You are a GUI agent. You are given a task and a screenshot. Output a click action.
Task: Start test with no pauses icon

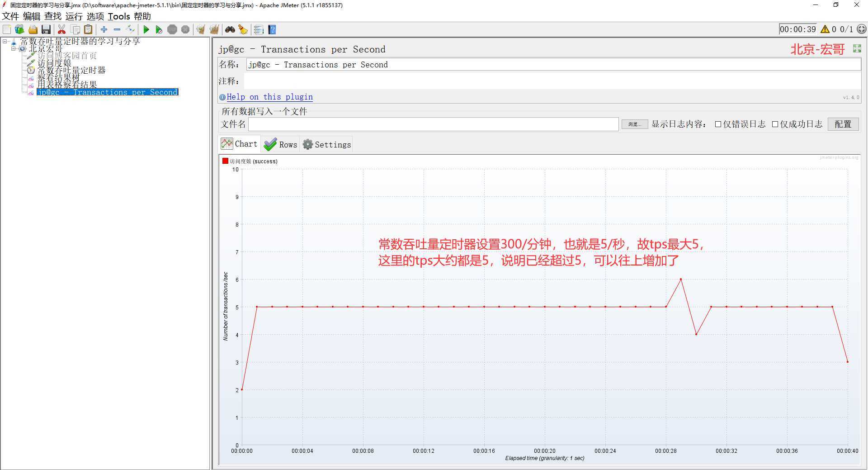point(159,30)
